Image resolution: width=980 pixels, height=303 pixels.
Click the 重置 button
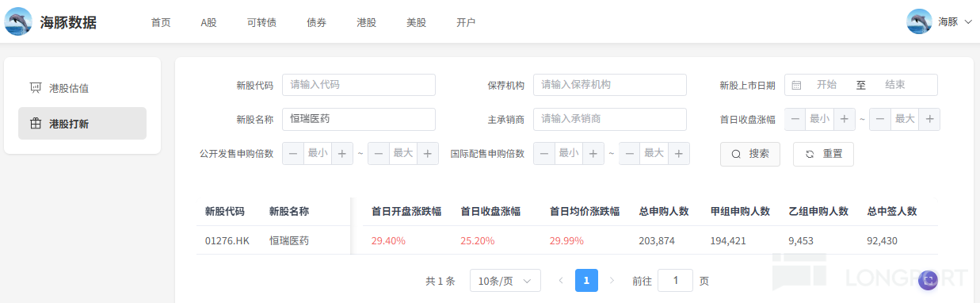(x=823, y=154)
